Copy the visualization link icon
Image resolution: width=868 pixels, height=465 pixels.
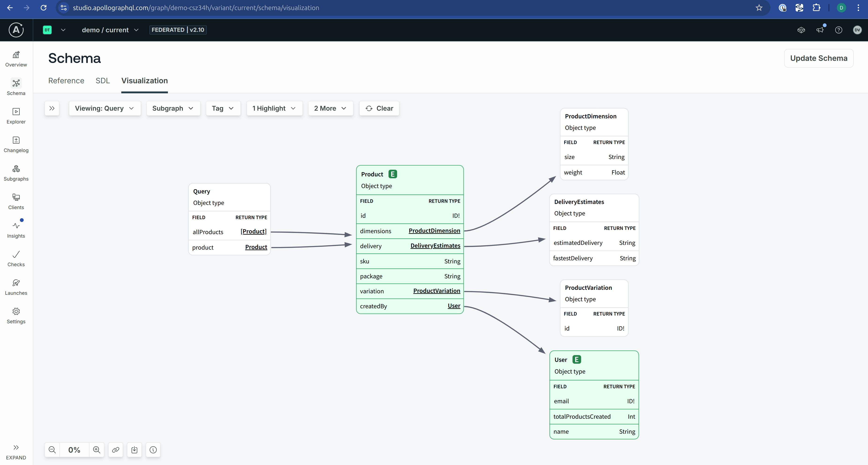click(116, 450)
